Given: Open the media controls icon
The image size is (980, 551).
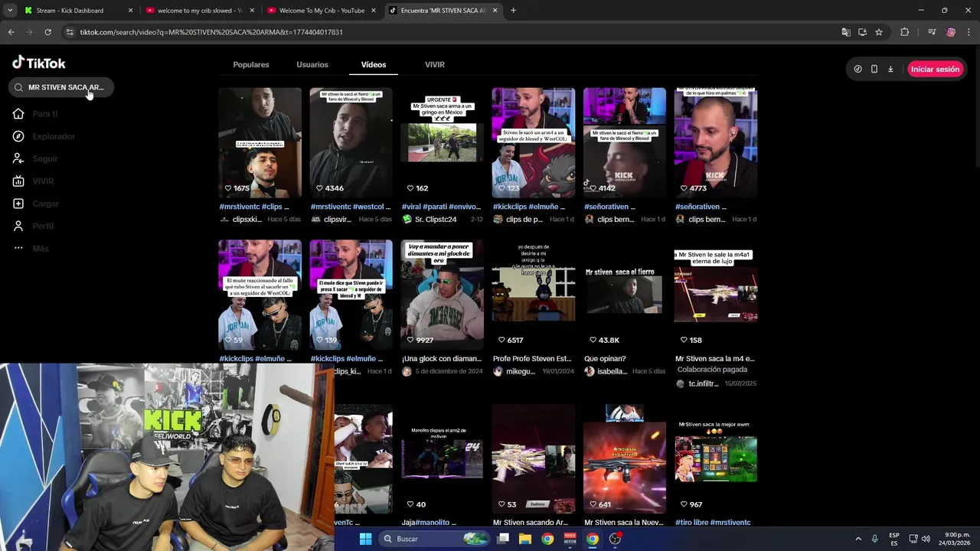Looking at the screenshot, I should click(932, 32).
